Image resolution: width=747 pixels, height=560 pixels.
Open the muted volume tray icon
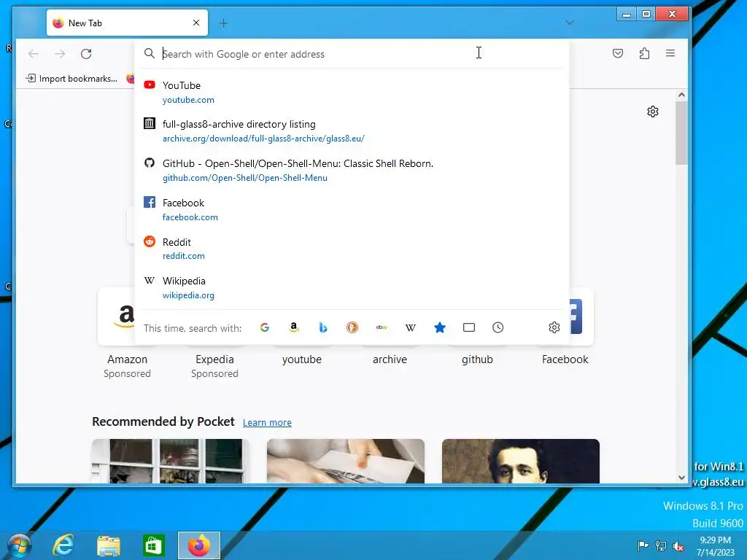678,546
